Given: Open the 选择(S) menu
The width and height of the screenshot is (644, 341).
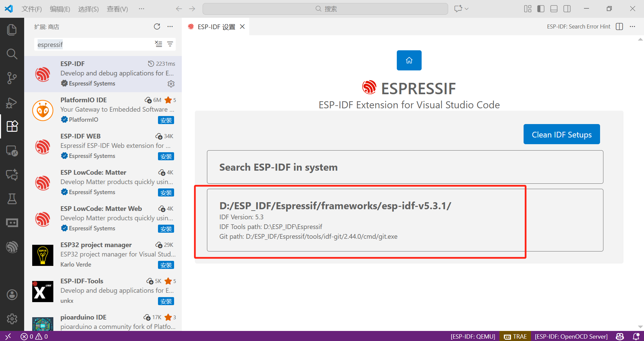Looking at the screenshot, I should [x=89, y=9].
